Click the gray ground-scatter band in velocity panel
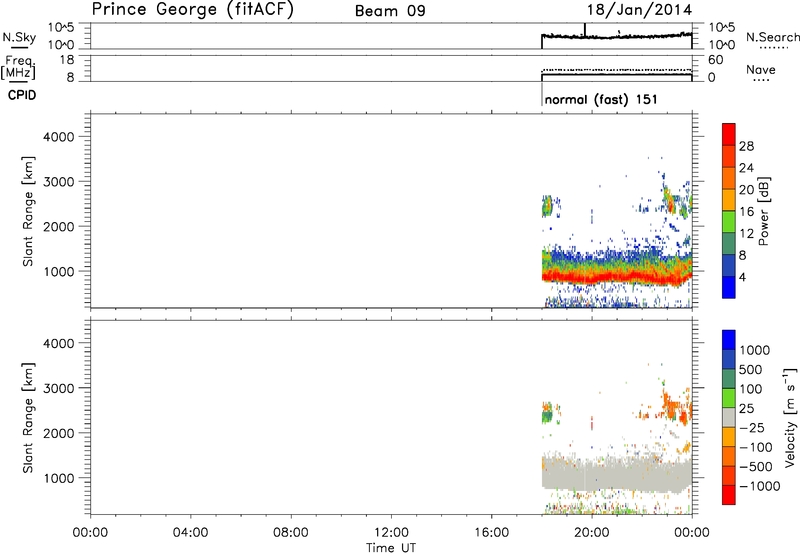 pyautogui.click(x=615, y=474)
